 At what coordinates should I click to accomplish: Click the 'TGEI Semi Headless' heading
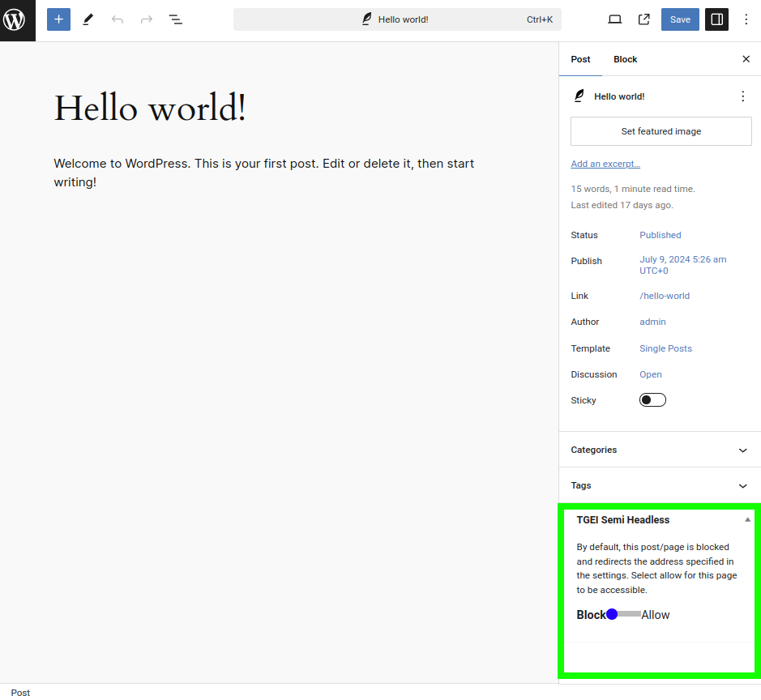click(x=622, y=519)
